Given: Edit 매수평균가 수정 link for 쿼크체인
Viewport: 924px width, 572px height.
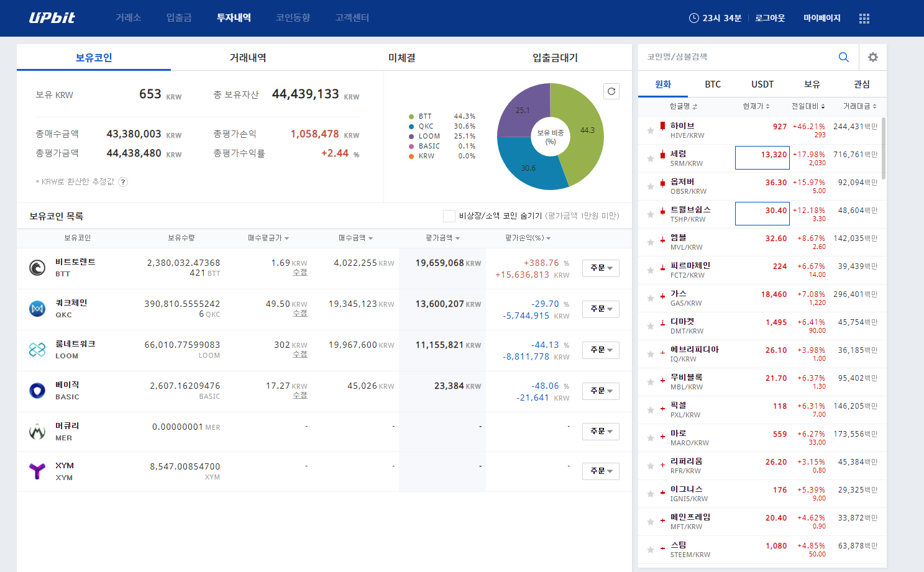Looking at the screenshot, I should [300, 314].
